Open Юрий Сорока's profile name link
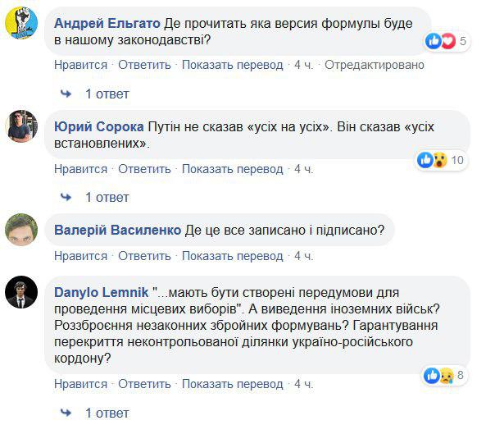 (x=98, y=127)
